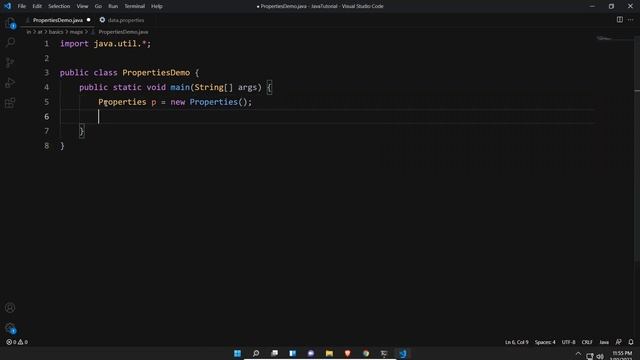Switch to the PropertiesDemo.java tab

tap(58, 20)
